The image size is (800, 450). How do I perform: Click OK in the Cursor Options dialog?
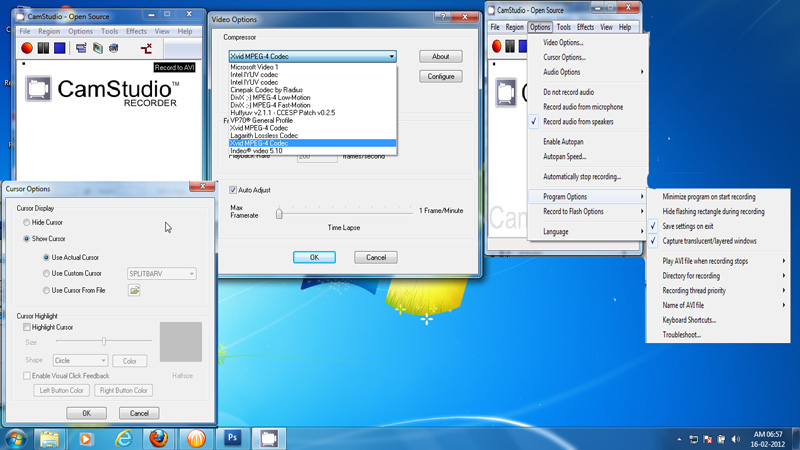(x=87, y=413)
